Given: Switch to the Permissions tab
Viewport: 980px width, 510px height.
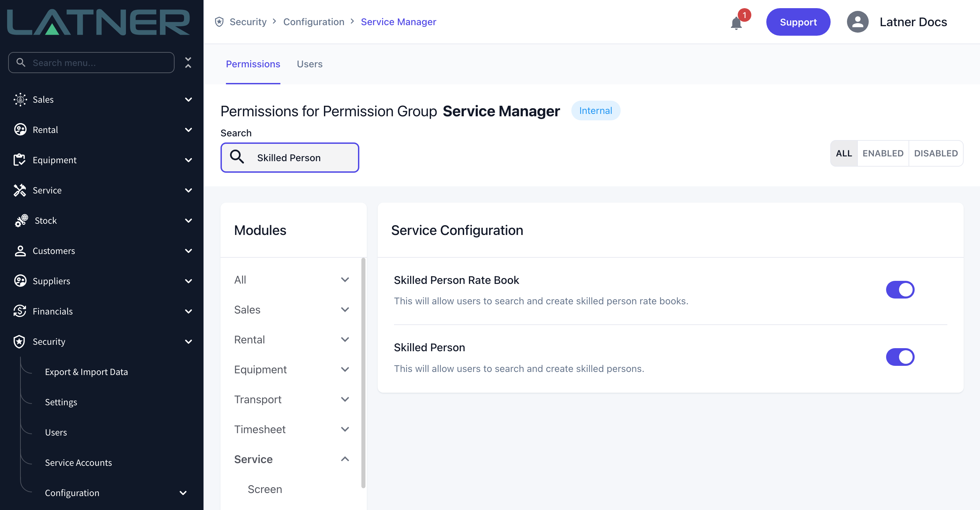Looking at the screenshot, I should (x=253, y=64).
